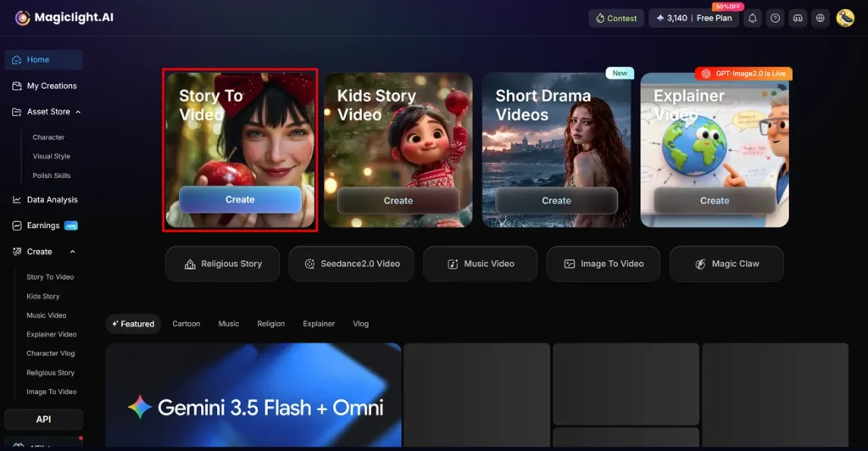
Task: Click Create on Short Drama Videos card
Action: (x=556, y=201)
